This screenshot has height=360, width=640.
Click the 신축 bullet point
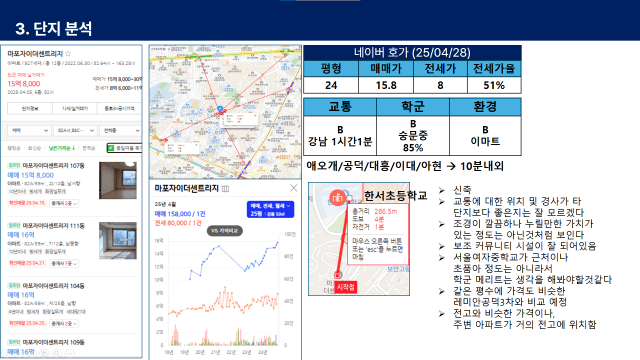(462, 190)
